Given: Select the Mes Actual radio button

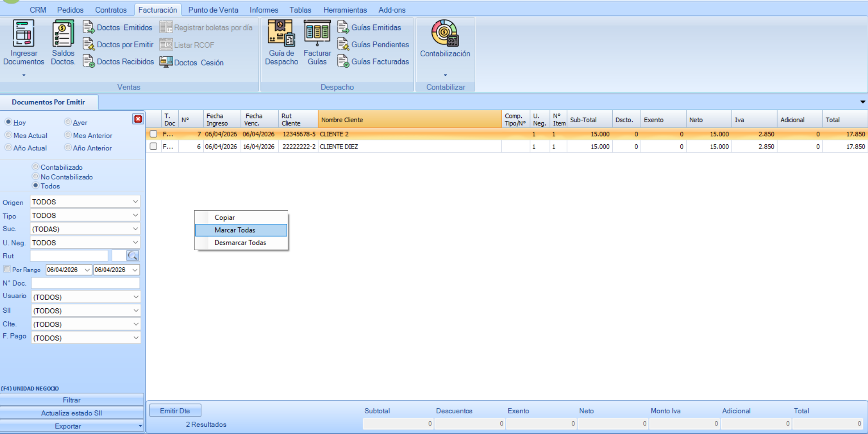Looking at the screenshot, I should 8,135.
